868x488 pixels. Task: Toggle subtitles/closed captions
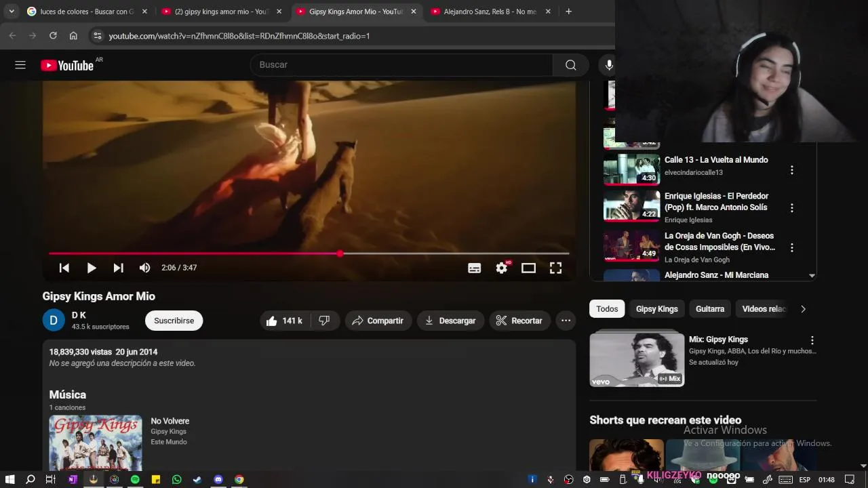tap(474, 268)
